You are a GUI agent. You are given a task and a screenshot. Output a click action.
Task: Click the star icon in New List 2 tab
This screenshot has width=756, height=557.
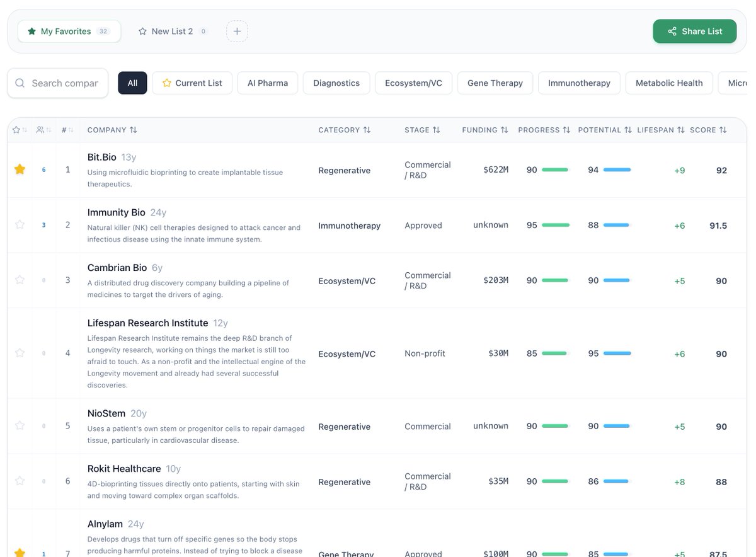tap(142, 32)
